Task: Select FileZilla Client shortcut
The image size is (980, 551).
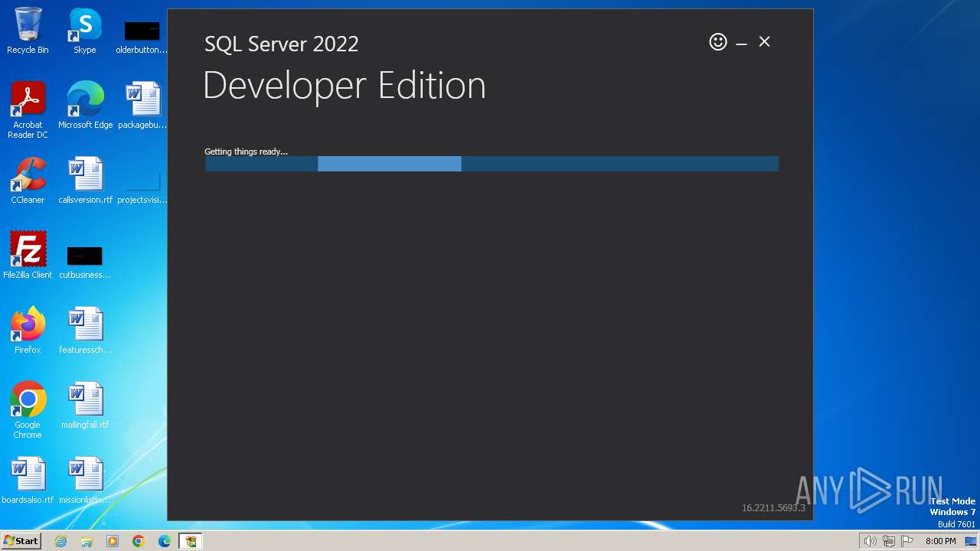Action: 28,256
